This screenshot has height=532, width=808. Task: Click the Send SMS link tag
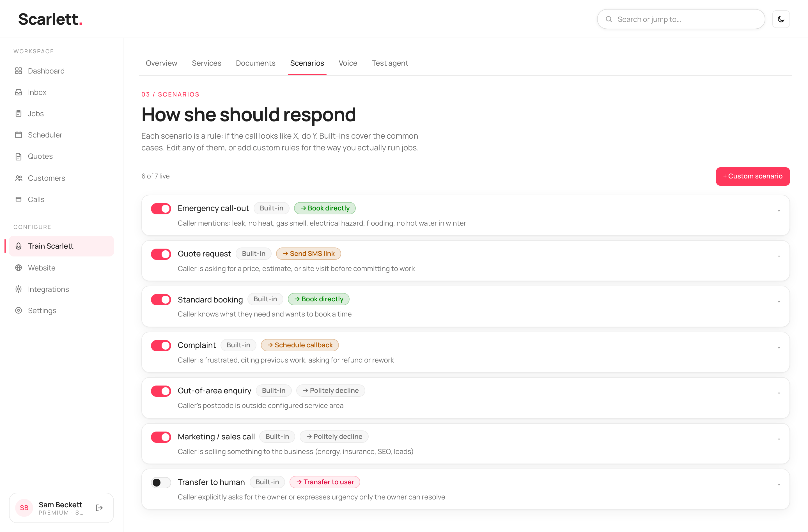[308, 254]
